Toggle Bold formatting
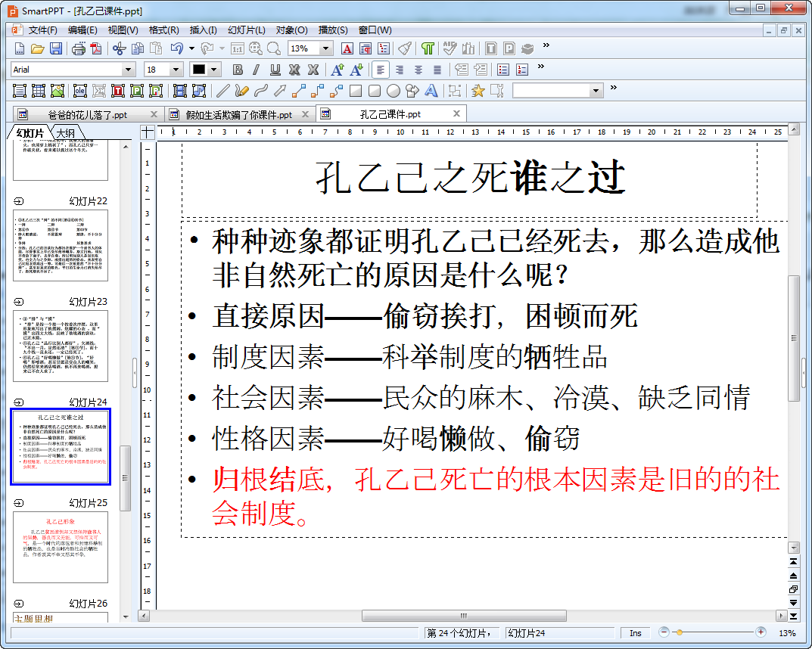 [238, 70]
